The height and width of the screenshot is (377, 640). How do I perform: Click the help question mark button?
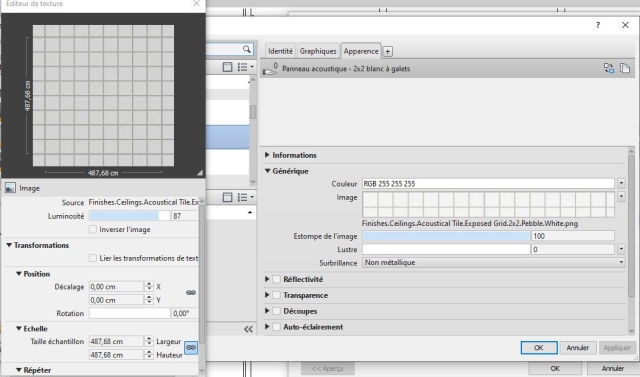tap(598, 25)
